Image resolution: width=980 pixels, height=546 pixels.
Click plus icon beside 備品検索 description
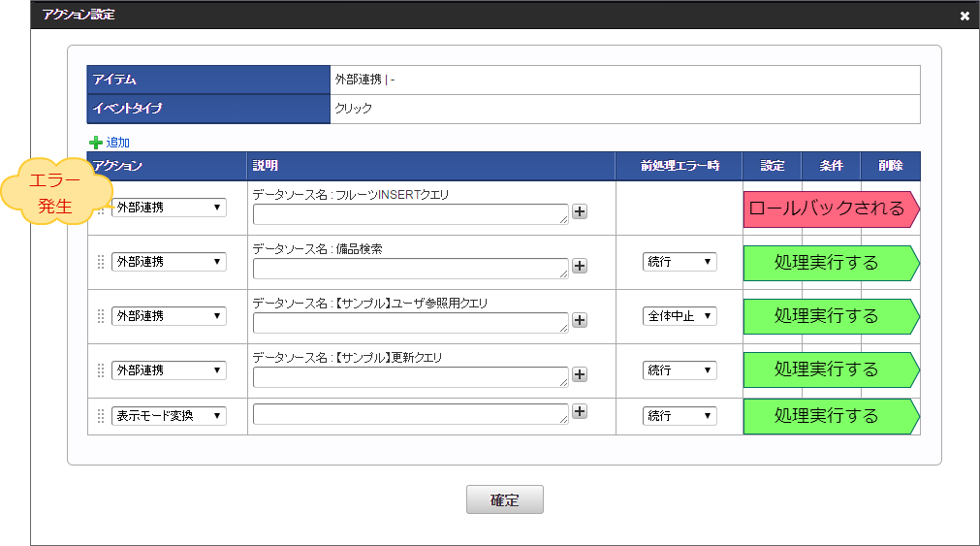580,266
